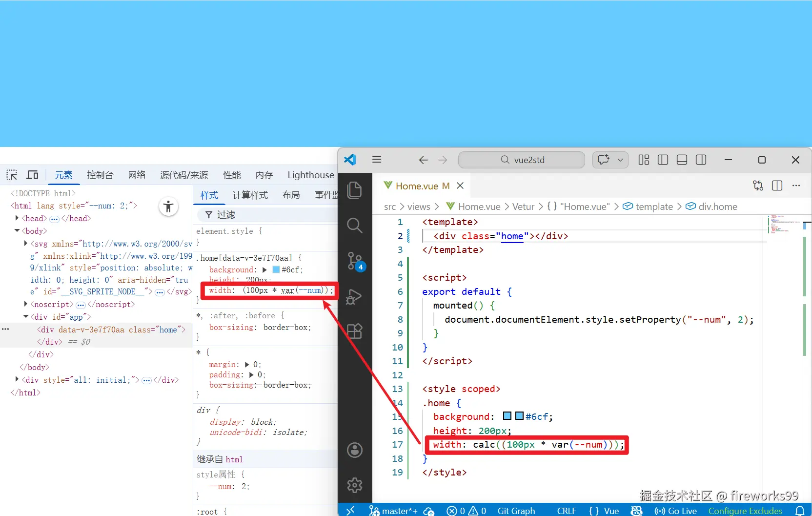Open Git Graph from status bar
This screenshot has width=812, height=516.
(x=516, y=511)
